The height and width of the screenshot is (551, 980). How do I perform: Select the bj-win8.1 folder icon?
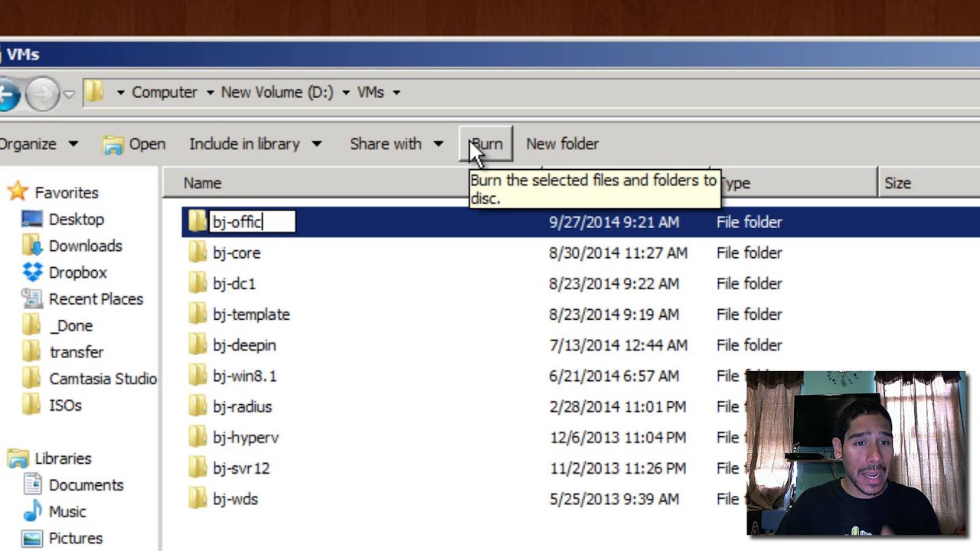click(x=198, y=376)
